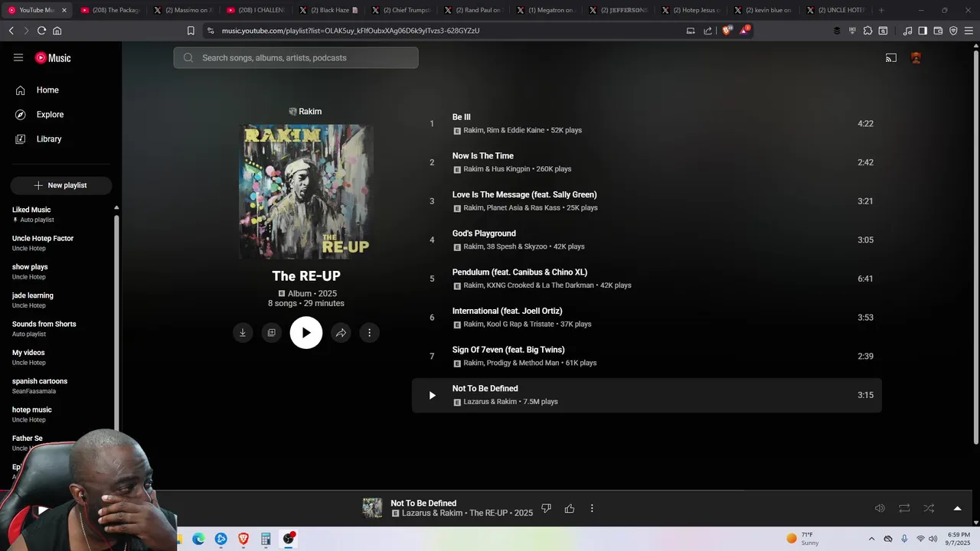980x551 pixels.
Task: Toggle shuffle in player bar
Action: tap(929, 508)
